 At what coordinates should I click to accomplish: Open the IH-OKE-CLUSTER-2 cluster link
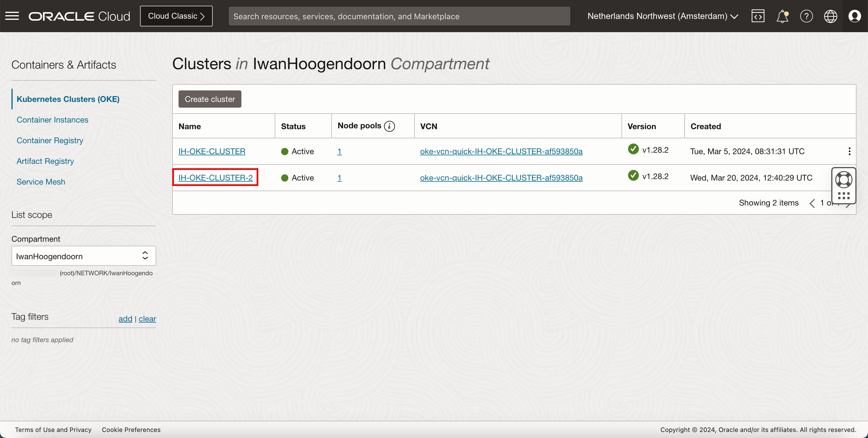pos(215,178)
